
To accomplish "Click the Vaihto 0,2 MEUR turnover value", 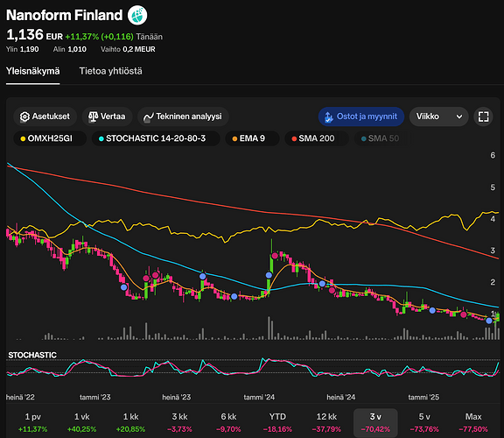I will (128, 49).
